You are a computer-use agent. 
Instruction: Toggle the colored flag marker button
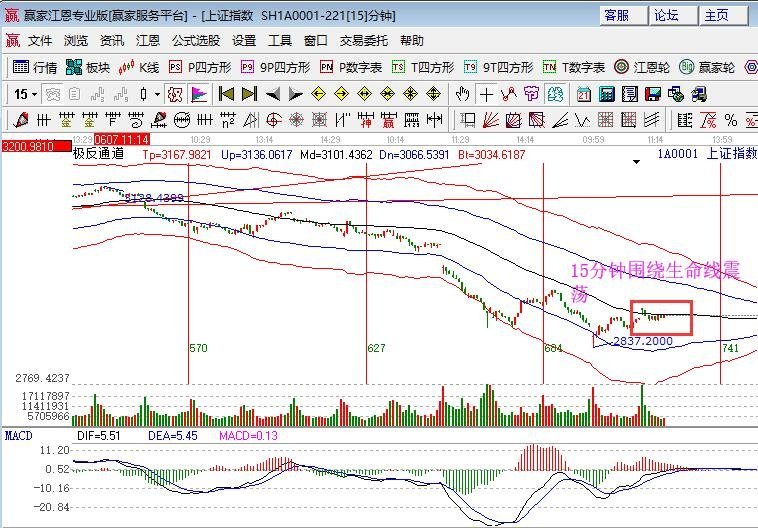199,94
